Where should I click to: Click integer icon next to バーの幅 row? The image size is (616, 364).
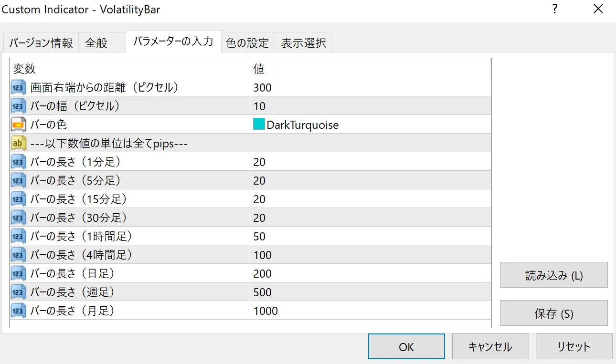(18, 106)
